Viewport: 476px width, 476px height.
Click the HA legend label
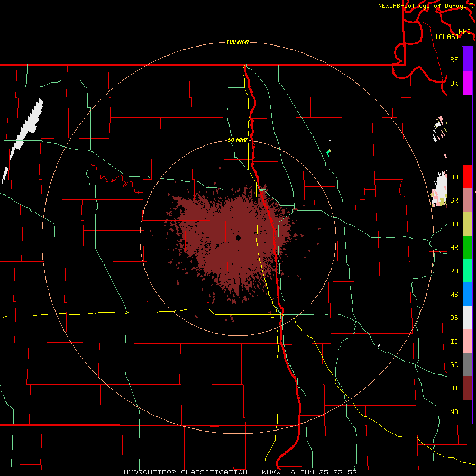point(454,177)
